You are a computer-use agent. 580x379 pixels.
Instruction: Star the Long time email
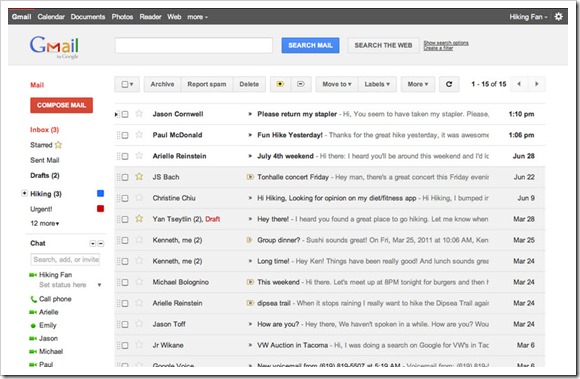point(139,261)
